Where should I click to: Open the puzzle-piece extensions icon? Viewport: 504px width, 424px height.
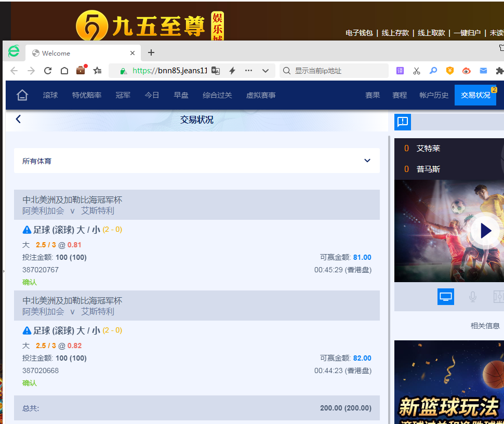[499, 71]
